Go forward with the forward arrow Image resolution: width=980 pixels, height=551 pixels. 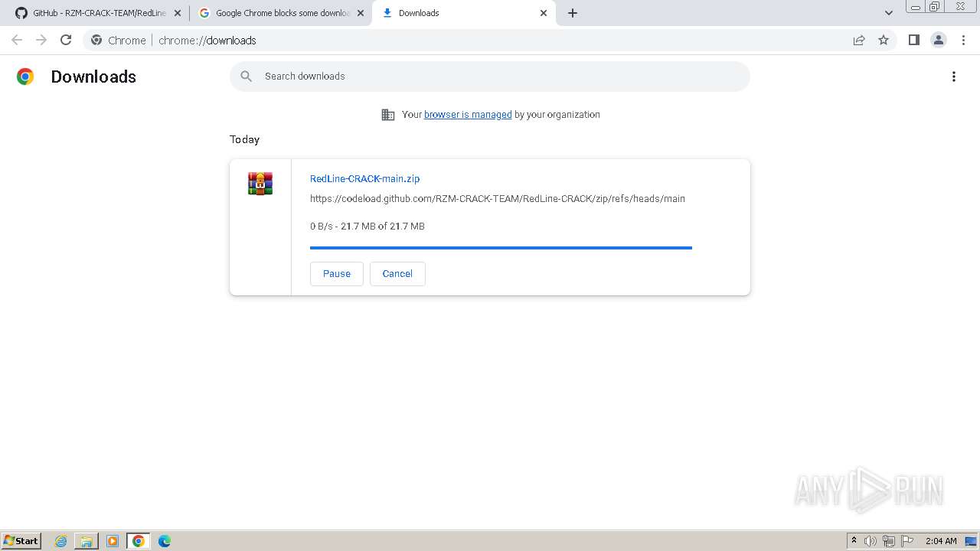41,40
